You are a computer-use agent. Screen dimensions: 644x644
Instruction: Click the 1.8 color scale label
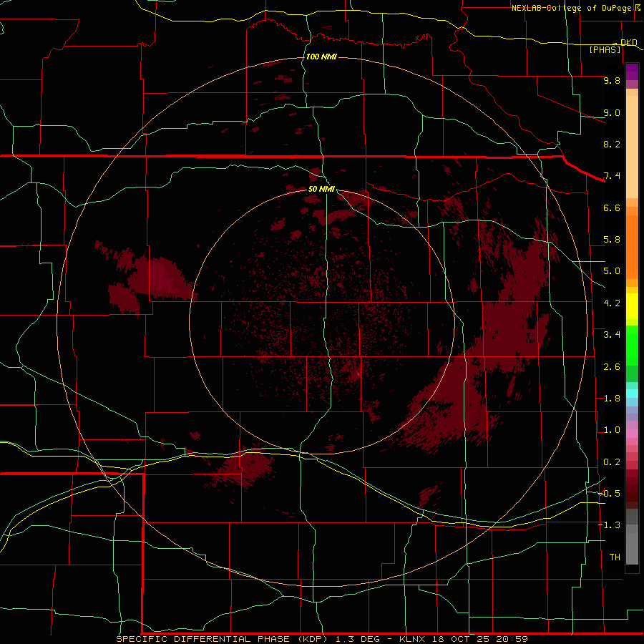pos(612,399)
